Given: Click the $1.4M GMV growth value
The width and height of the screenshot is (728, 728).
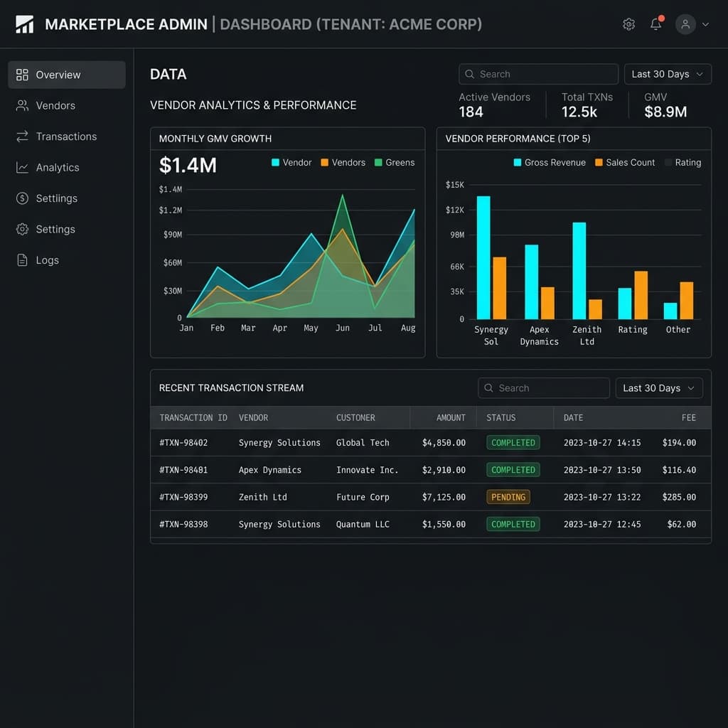Looking at the screenshot, I should [188, 165].
